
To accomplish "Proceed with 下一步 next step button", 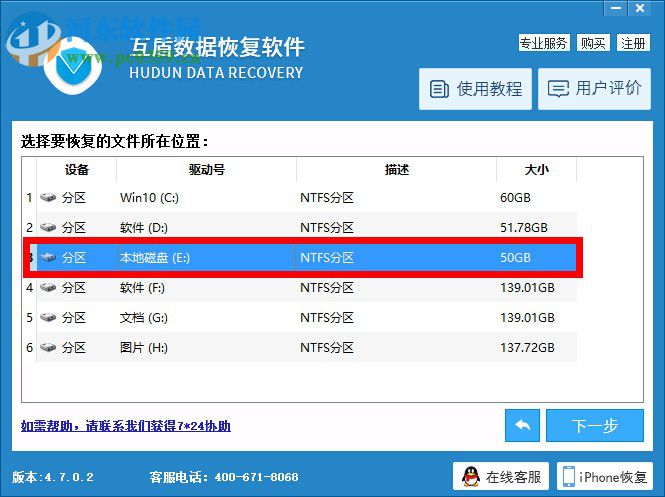I will click(595, 425).
